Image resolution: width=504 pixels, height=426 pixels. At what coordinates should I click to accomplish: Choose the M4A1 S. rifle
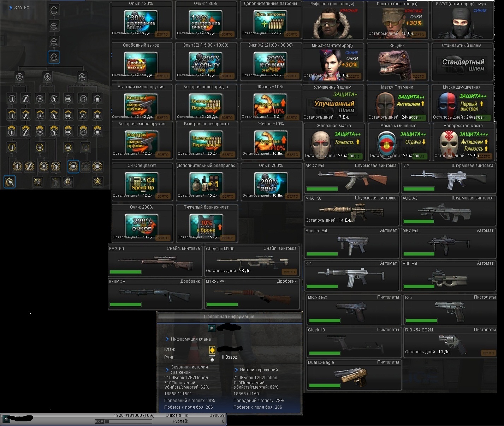pyautogui.click(x=351, y=210)
